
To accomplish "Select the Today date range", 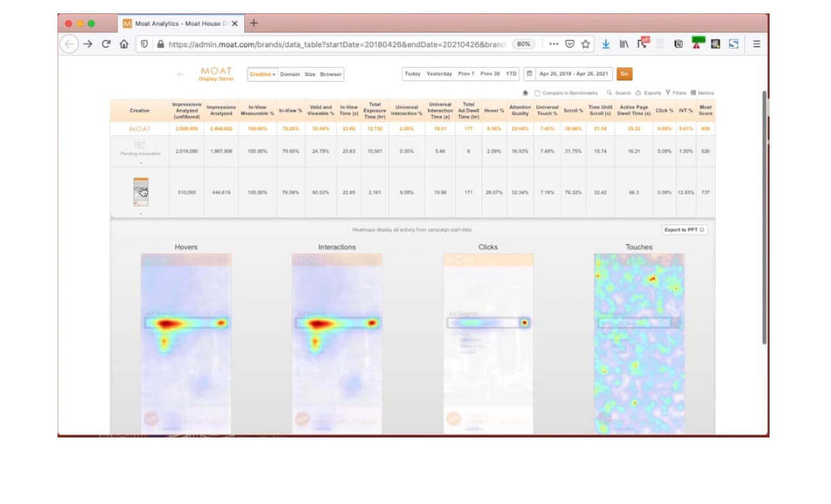I will [x=413, y=74].
